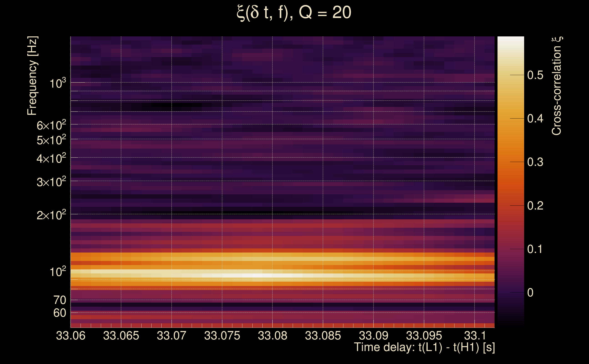Click the Time delay t(L1) - t(H1) axis label
This screenshot has width=589, height=364.
pyautogui.click(x=424, y=347)
